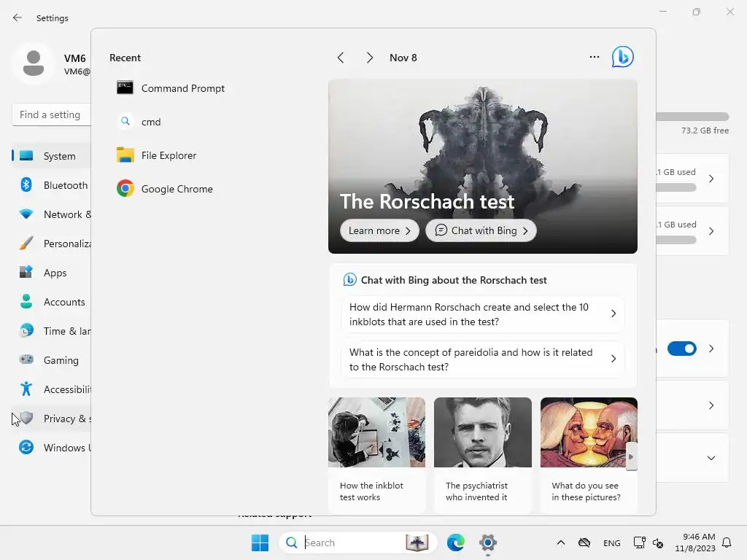
Task: Click the Settings back arrow
Action: pyautogui.click(x=18, y=17)
